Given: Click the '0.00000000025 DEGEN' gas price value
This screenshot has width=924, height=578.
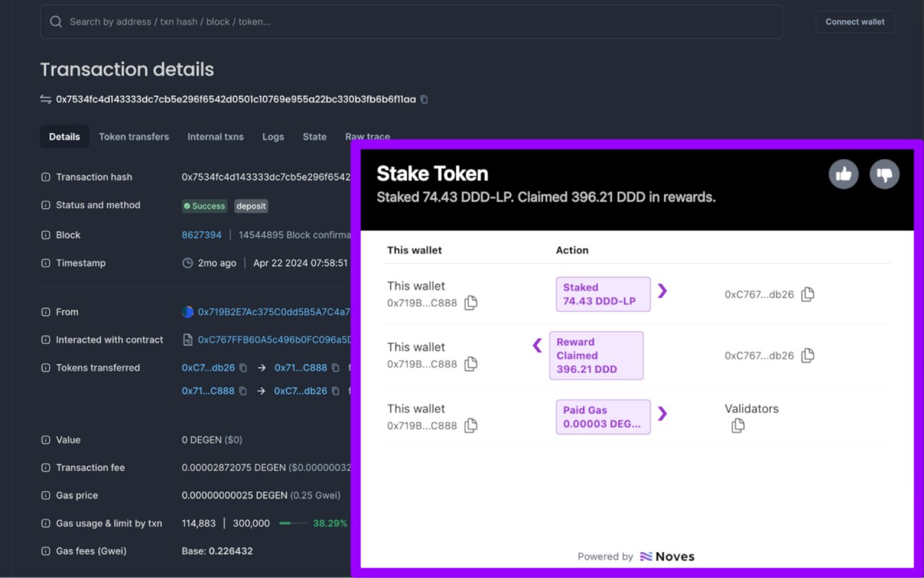Looking at the screenshot, I should click(235, 496).
